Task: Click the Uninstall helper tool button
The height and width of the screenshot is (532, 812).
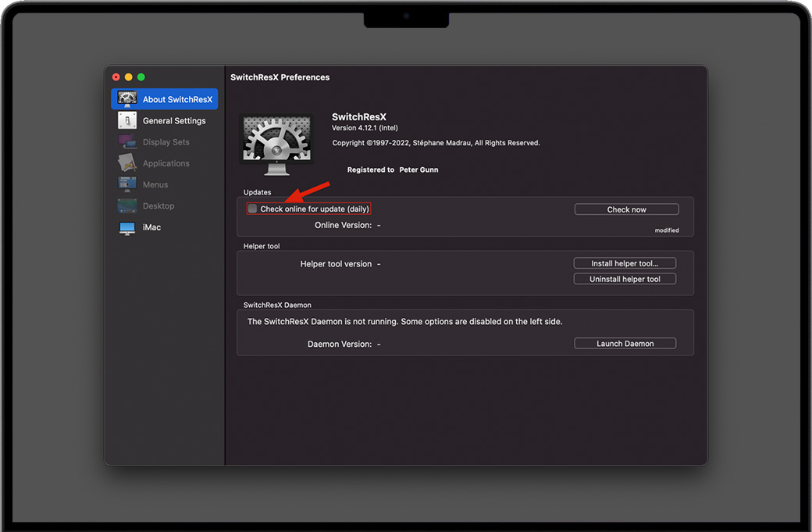Action: [x=625, y=279]
